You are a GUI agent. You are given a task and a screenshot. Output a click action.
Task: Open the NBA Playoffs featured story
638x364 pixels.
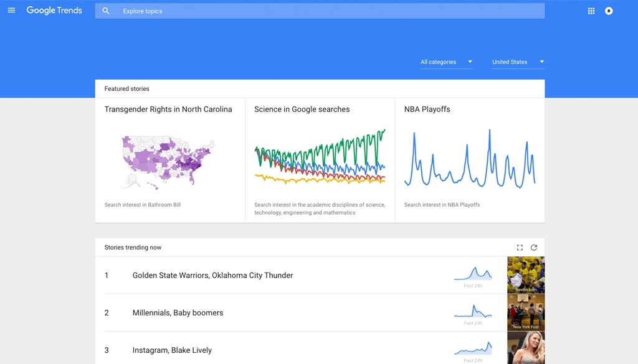(427, 110)
